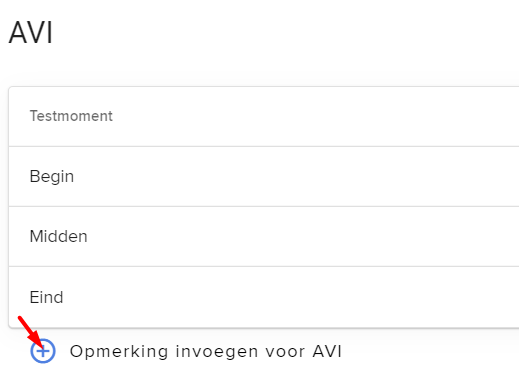Screen dimensions: 519x386
Task: Click 'invoegen' in the remark label
Action: pos(217,352)
